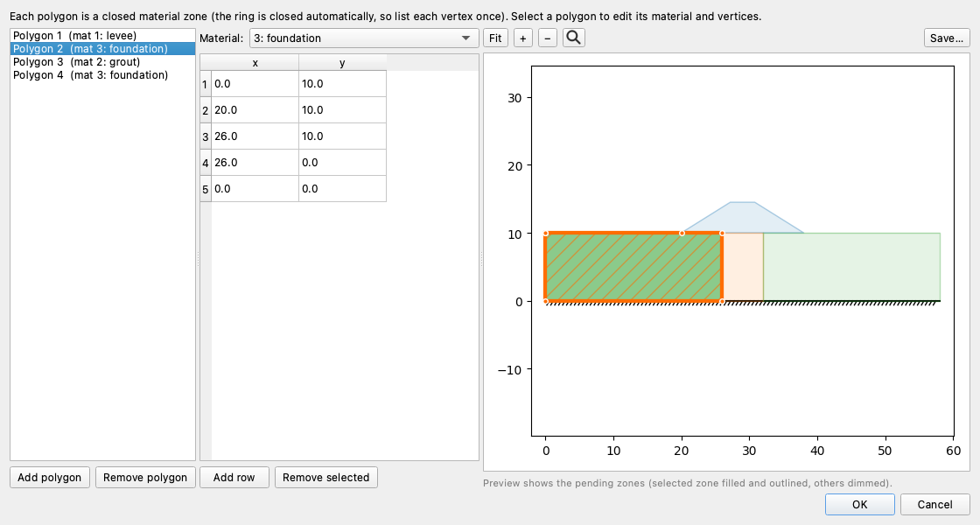
Task: Click the grout zone in preview
Action: click(x=743, y=268)
